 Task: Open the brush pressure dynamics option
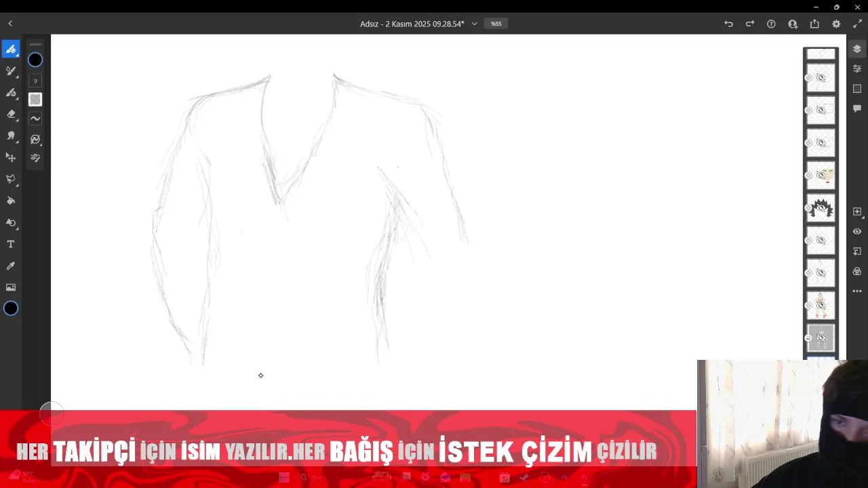point(35,139)
